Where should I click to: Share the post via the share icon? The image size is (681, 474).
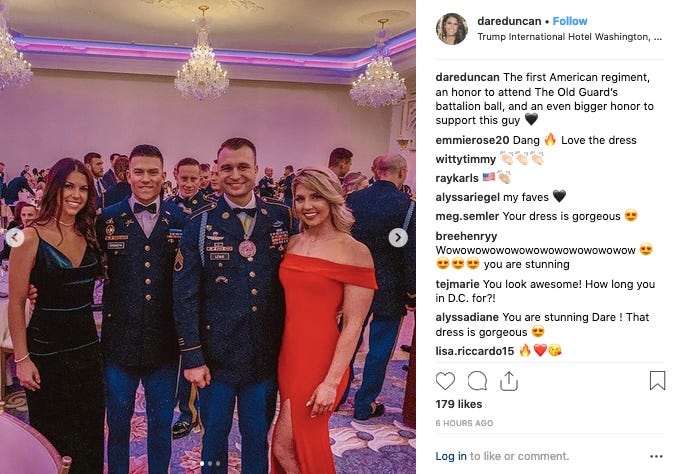point(509,381)
